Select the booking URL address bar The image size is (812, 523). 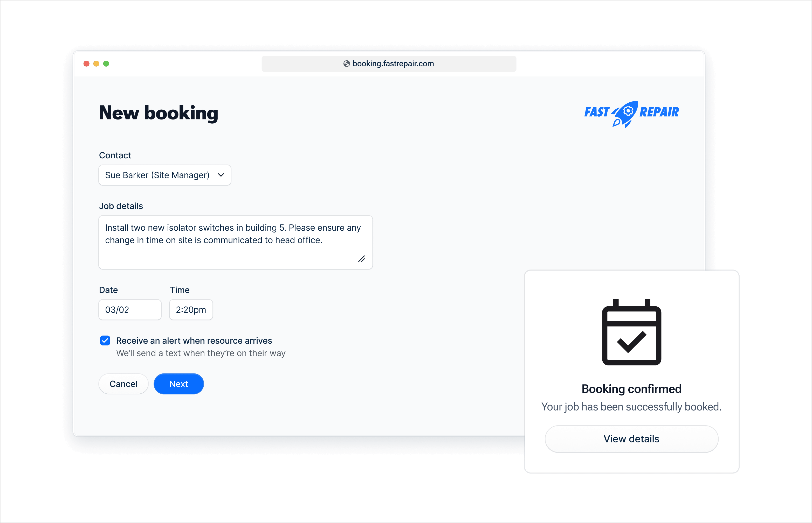point(391,63)
